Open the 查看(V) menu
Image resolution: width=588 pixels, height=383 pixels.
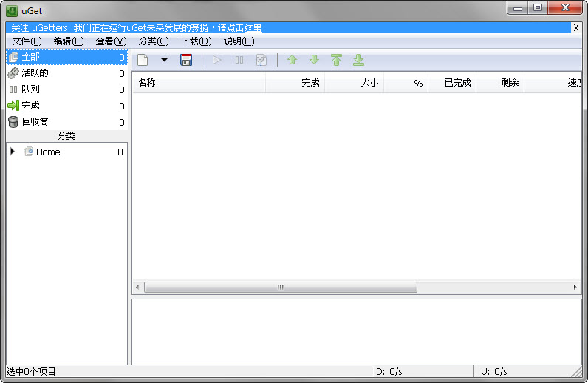(x=111, y=41)
